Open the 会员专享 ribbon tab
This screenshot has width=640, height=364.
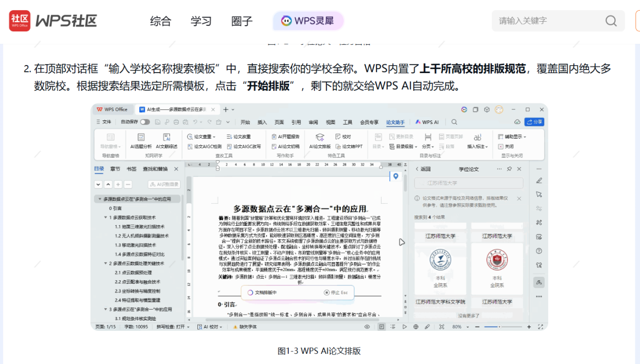pyautogui.click(x=369, y=122)
